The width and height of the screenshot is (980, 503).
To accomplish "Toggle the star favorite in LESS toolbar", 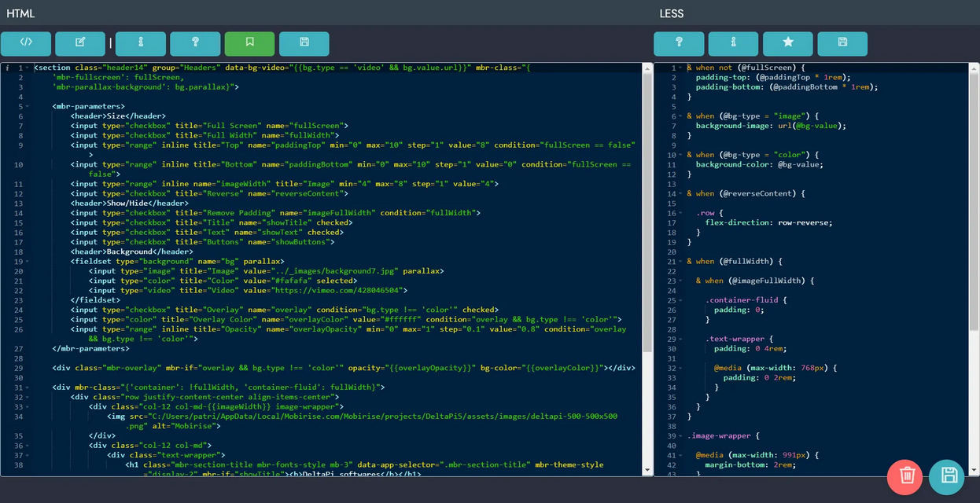I will click(x=788, y=43).
